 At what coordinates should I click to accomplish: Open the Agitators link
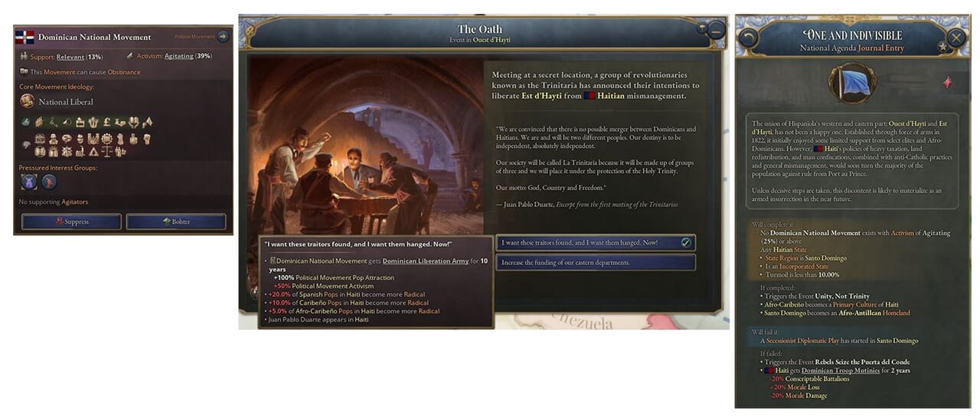pos(74,202)
